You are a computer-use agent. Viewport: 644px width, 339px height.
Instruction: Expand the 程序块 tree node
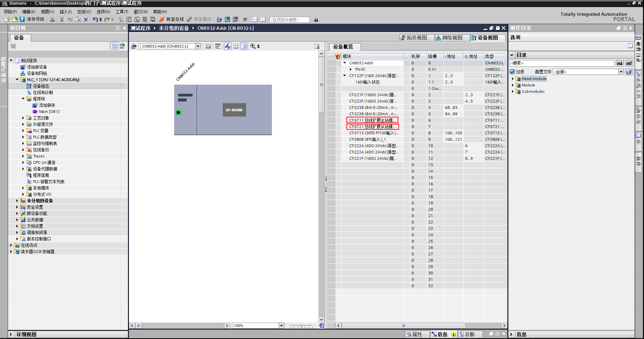click(x=23, y=99)
